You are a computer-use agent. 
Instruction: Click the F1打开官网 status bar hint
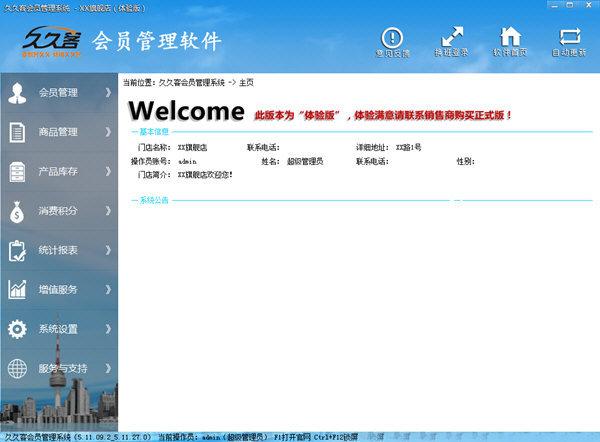292,437
